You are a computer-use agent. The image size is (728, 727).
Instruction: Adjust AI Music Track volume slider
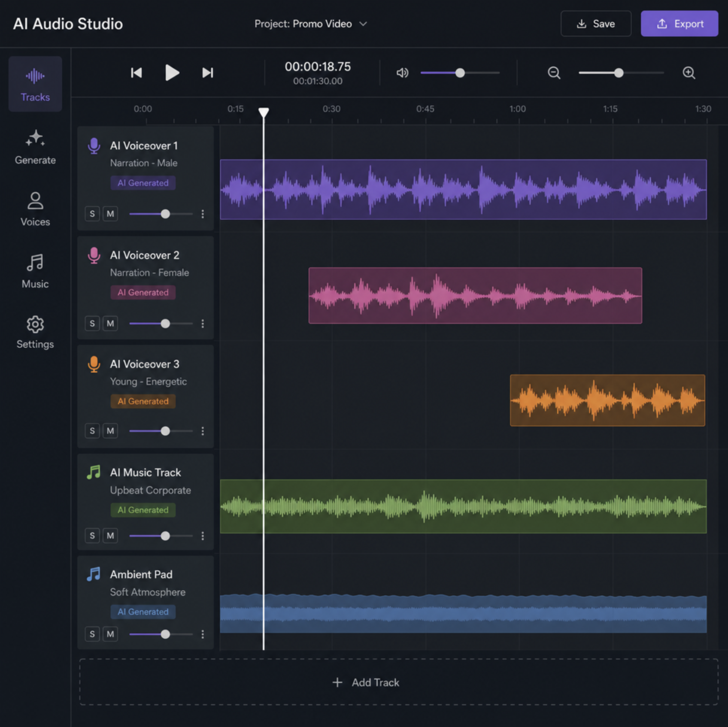165,536
